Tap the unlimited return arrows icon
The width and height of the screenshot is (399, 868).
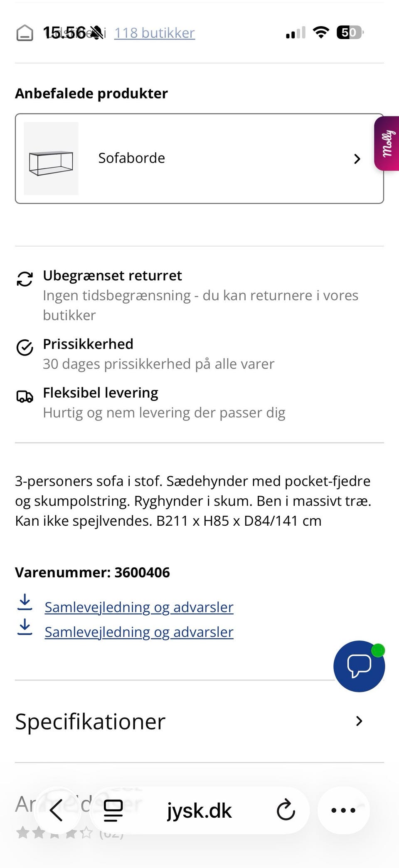pyautogui.click(x=25, y=279)
